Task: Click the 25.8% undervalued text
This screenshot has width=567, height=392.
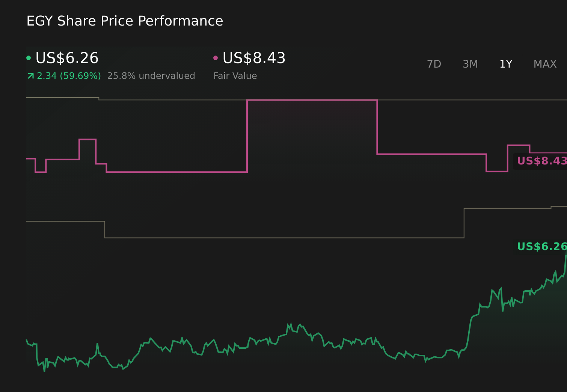Action: point(151,75)
